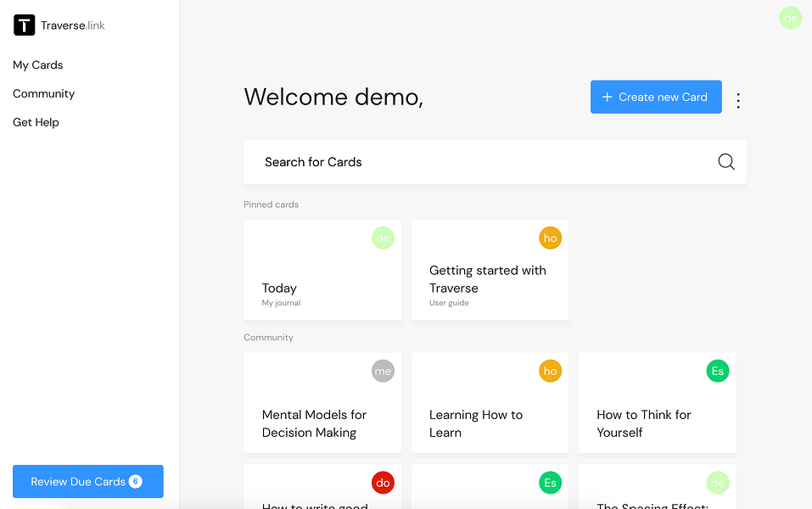Screen dimensions: 812x509
Task: Open the Learning How to Learn card
Action: [490, 403]
